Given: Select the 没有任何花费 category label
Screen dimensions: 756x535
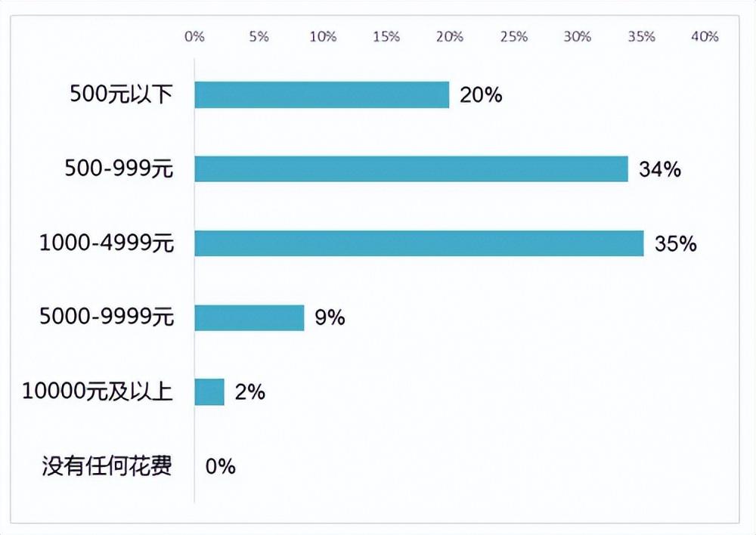Looking at the screenshot, I should [107, 465].
